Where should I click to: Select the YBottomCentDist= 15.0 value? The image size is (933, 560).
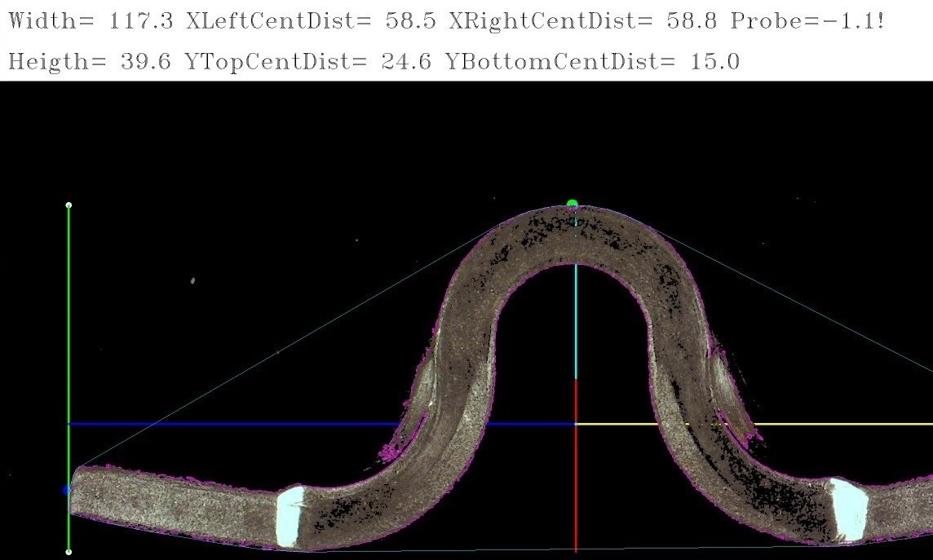(592, 62)
